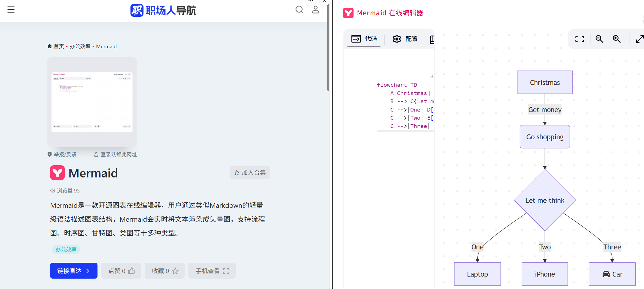Click the search magnifier icon in header
The height and width of the screenshot is (289, 644).
coord(299,10)
